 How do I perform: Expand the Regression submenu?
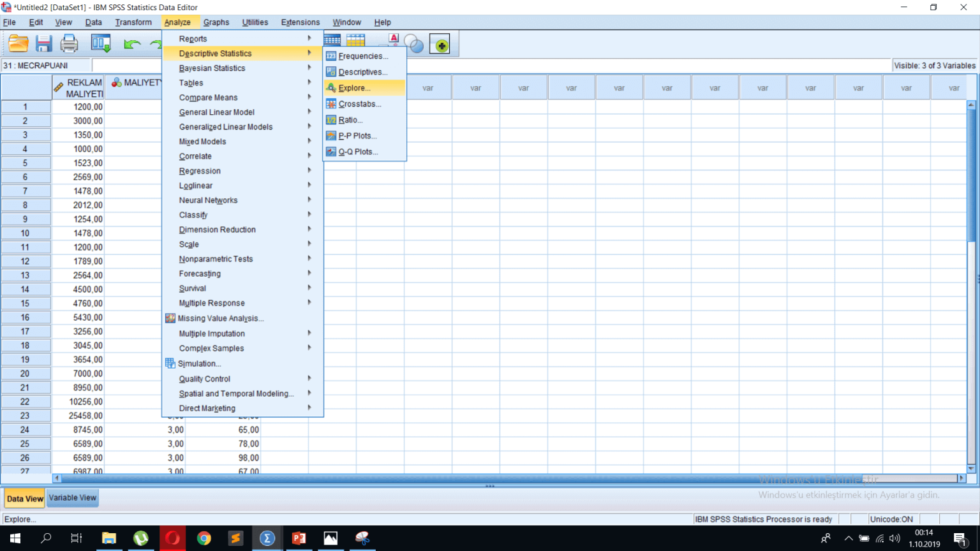click(x=200, y=171)
